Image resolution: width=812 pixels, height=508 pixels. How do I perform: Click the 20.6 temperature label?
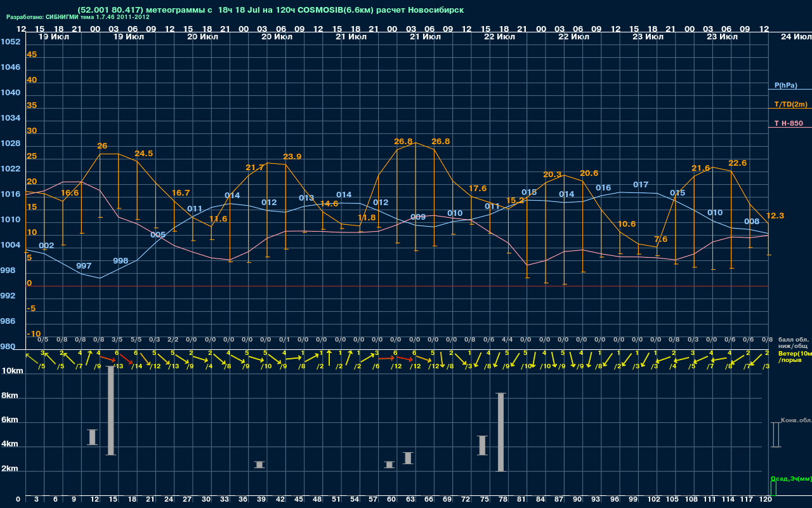[589, 173]
